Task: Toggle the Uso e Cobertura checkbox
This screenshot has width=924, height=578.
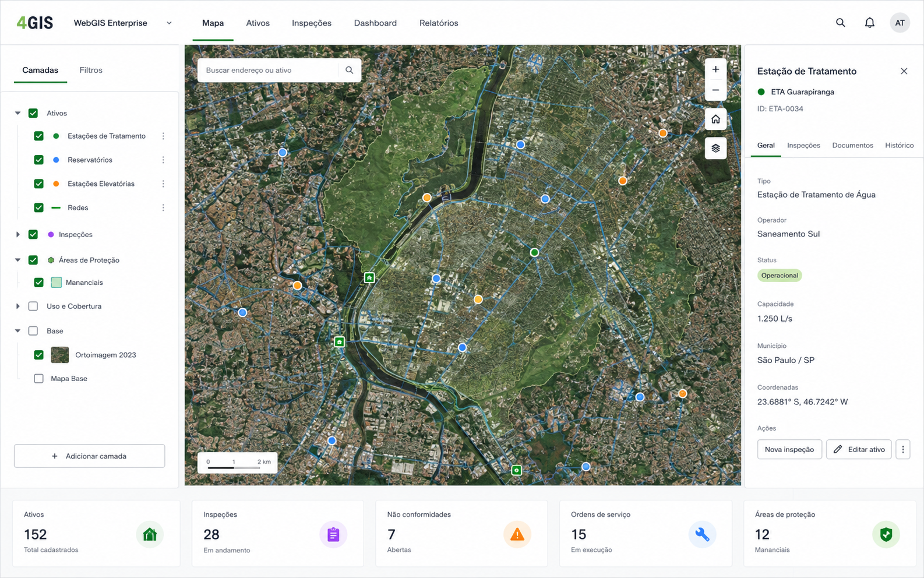Action: pos(33,306)
